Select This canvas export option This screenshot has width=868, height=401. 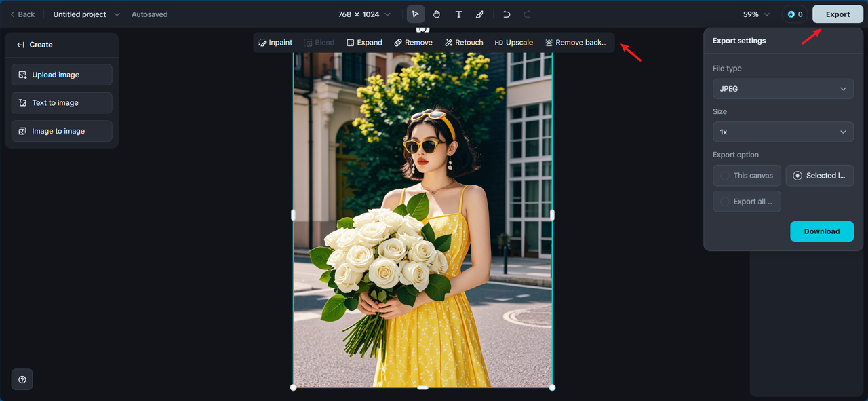[x=747, y=176]
